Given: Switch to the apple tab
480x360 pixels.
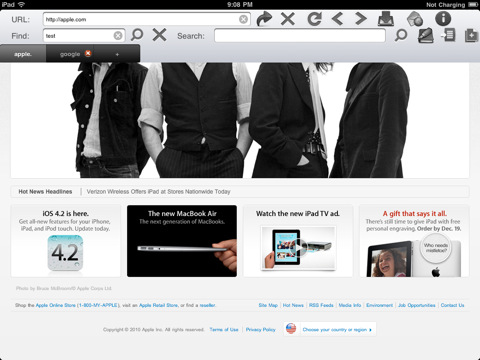Looking at the screenshot, I should tap(23, 54).
